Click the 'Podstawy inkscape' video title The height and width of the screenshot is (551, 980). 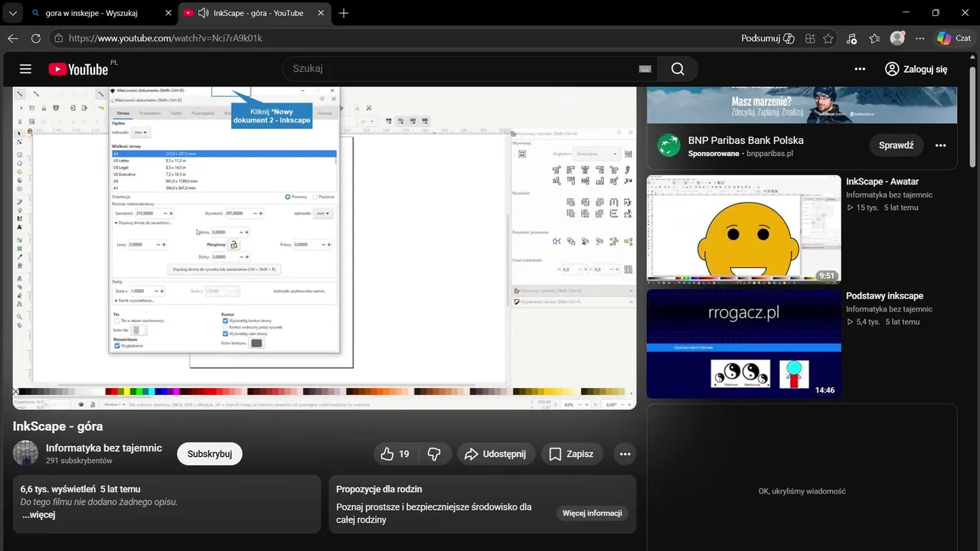coord(884,295)
